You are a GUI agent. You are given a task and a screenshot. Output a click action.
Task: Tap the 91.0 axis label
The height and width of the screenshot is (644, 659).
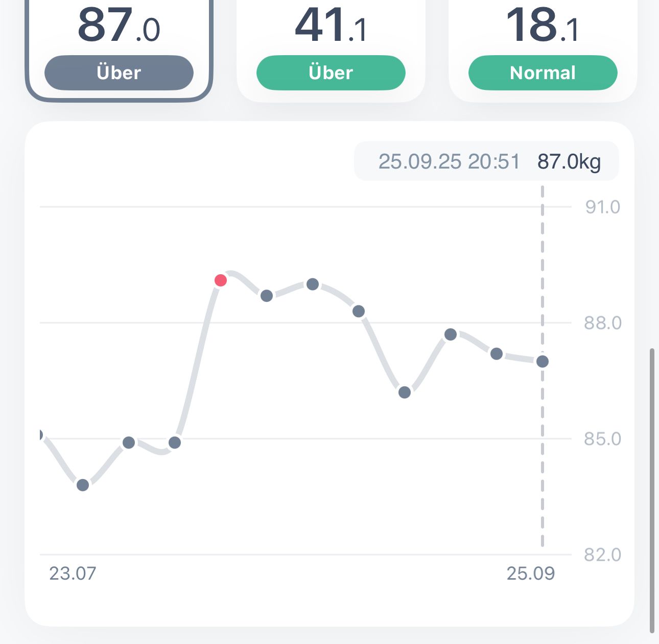pos(603,207)
